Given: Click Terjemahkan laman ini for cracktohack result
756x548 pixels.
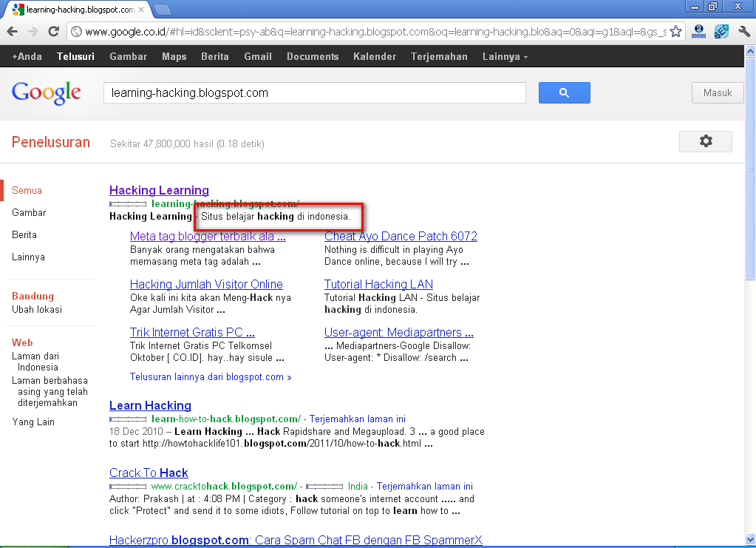Looking at the screenshot, I should tap(425, 487).
